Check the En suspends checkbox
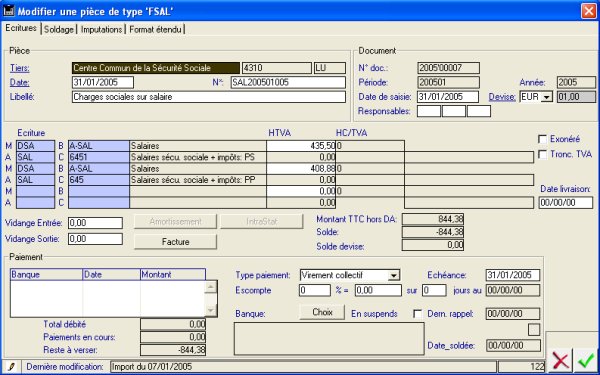Viewport: 600px width, 375px height. point(418,314)
